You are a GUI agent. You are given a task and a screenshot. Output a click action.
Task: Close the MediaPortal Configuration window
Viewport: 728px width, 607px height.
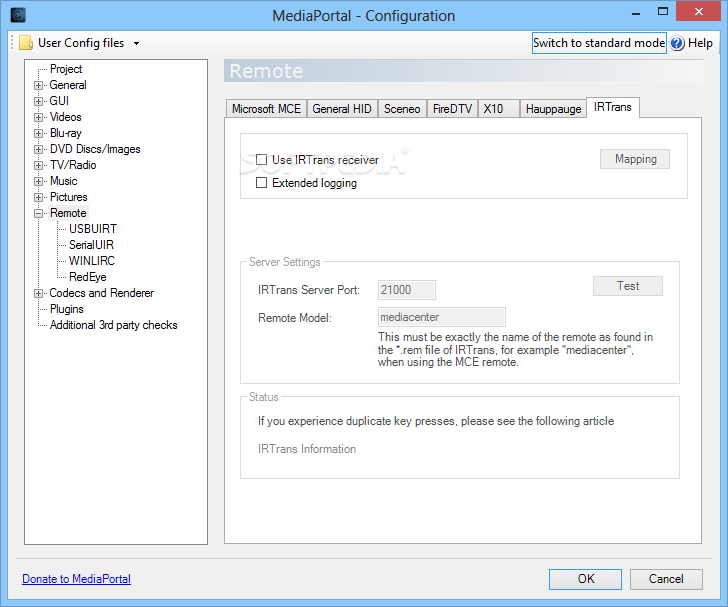[699, 11]
